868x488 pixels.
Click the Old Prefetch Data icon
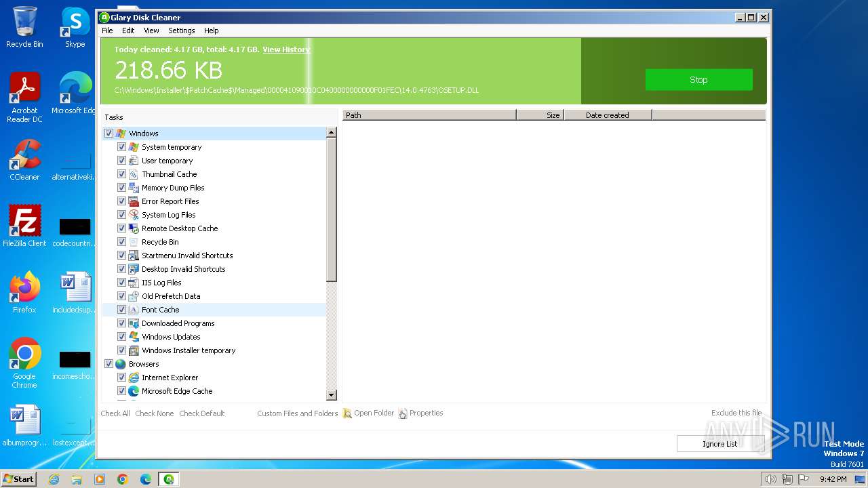click(x=134, y=296)
